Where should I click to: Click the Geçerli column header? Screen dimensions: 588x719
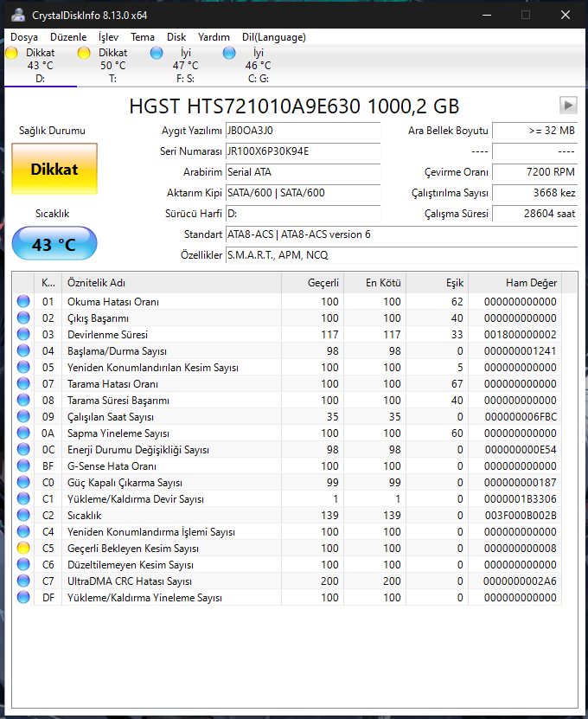(312, 283)
